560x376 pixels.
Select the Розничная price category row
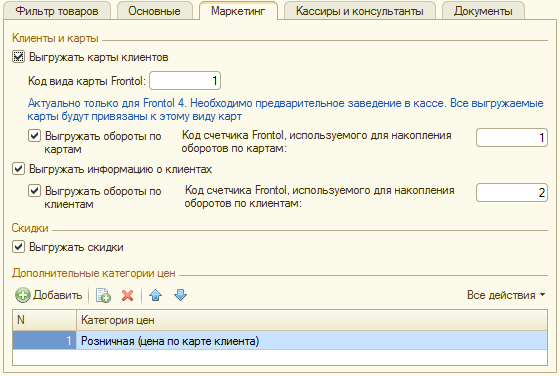click(280, 340)
